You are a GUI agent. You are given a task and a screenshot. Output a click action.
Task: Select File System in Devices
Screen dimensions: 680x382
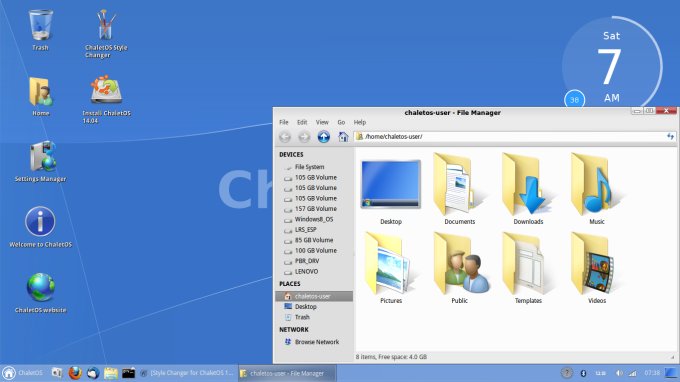314,167
